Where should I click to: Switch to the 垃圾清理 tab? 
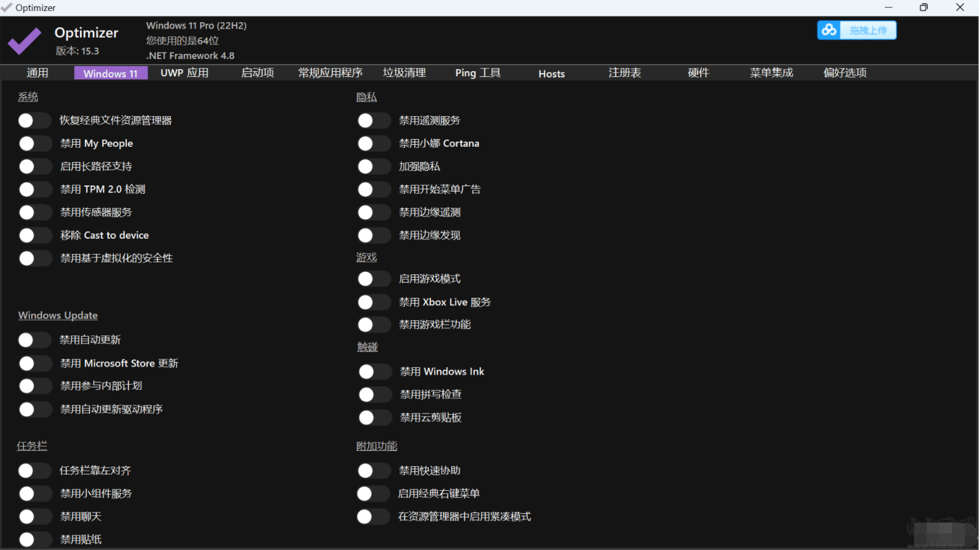[x=404, y=72]
